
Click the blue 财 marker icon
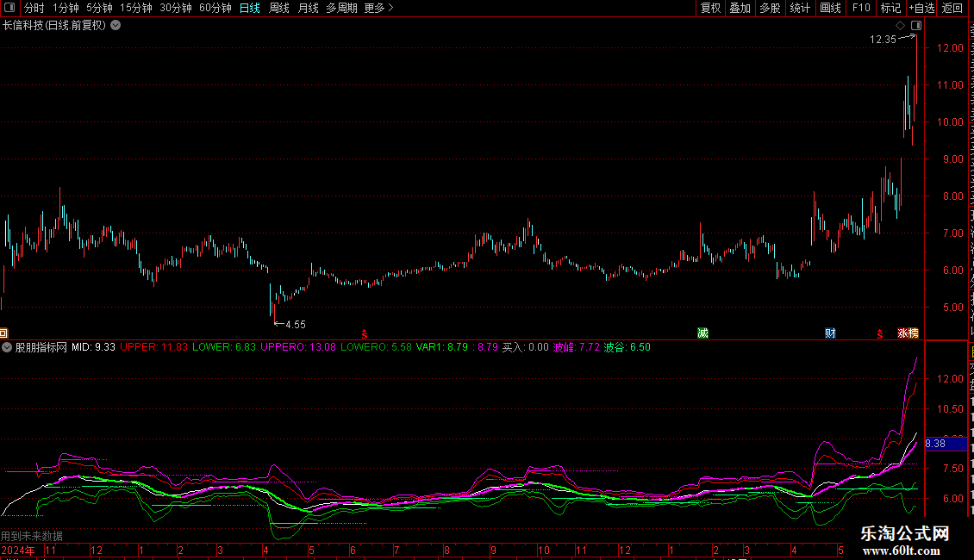(830, 333)
